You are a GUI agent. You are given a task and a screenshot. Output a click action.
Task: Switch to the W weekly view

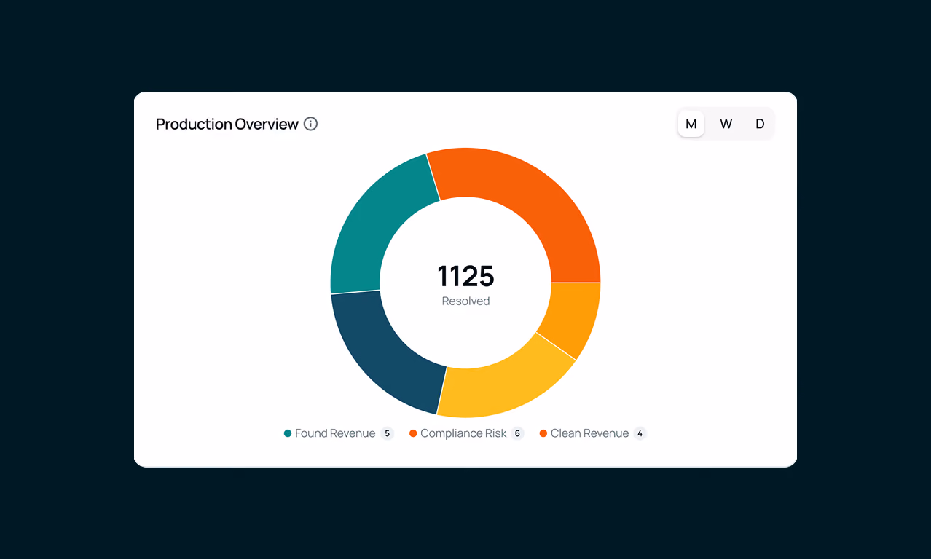[x=726, y=124]
